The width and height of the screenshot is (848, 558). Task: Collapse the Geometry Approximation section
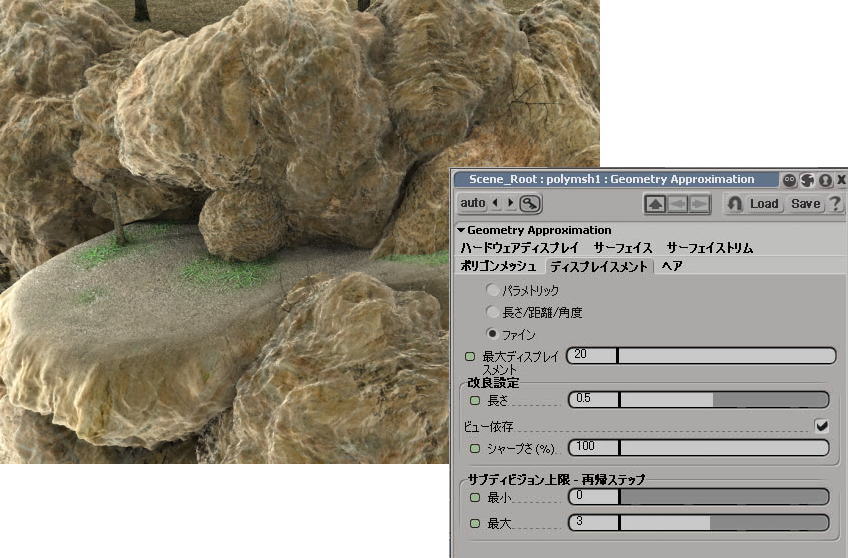tap(461, 230)
